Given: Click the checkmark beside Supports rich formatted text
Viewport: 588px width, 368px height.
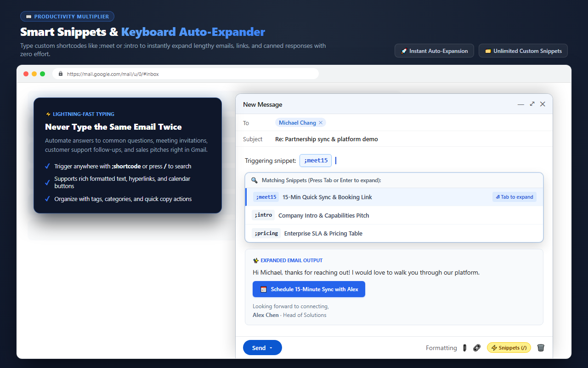Looking at the screenshot, I should 47,183.
